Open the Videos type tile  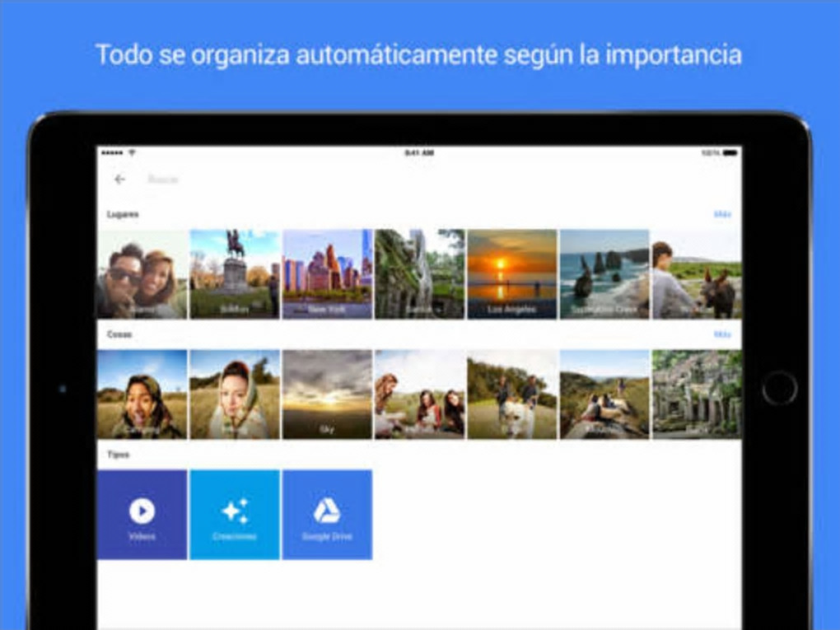[142, 515]
